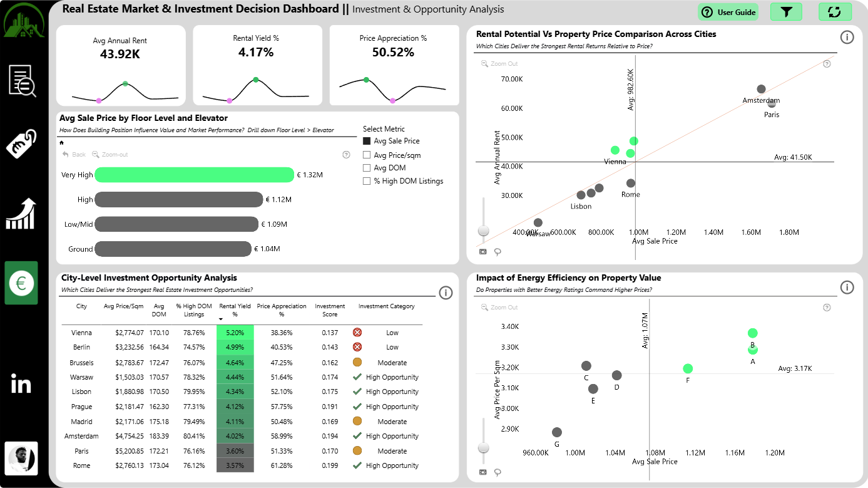Image resolution: width=868 pixels, height=488 pixels.
Task: Open the User Guide button
Action: tap(728, 12)
